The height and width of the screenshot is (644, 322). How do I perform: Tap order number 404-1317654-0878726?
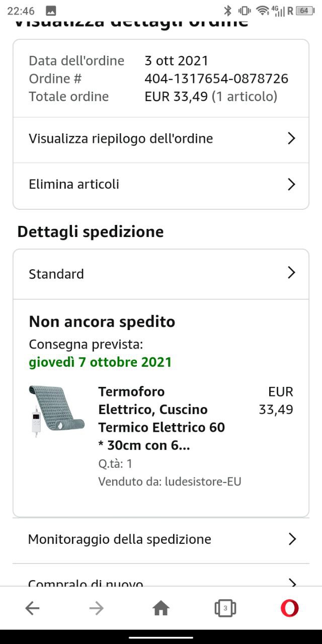click(216, 78)
